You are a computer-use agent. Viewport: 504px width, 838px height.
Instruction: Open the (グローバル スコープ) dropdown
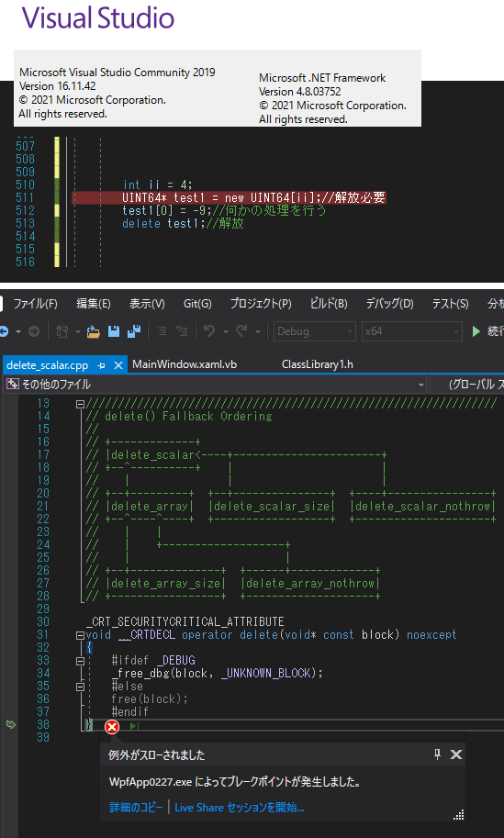466,385
